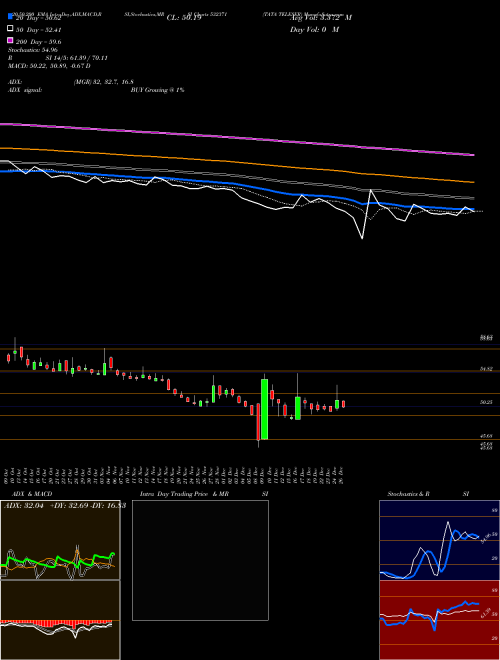Open the blue Stochastics chart panel
500x660 pixels.
point(439,540)
